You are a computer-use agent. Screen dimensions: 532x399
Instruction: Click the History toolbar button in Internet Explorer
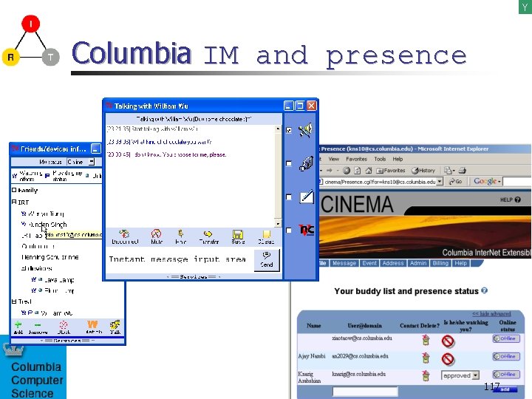click(423, 171)
